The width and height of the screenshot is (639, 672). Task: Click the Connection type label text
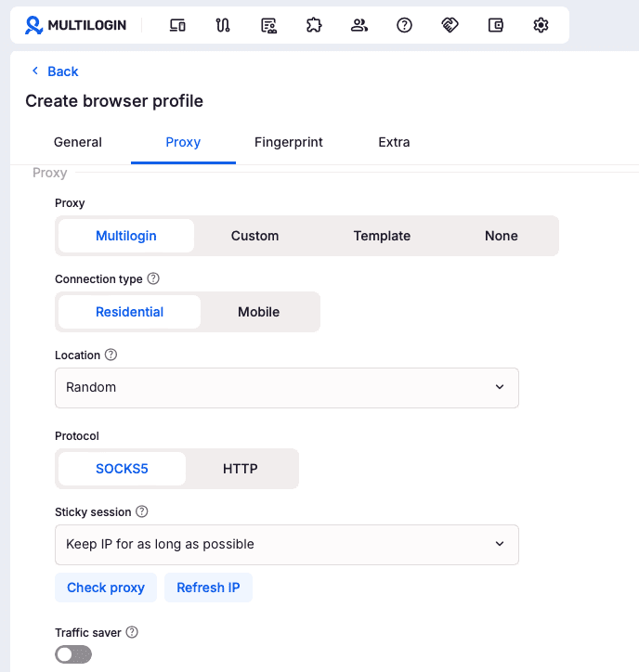click(x=98, y=279)
